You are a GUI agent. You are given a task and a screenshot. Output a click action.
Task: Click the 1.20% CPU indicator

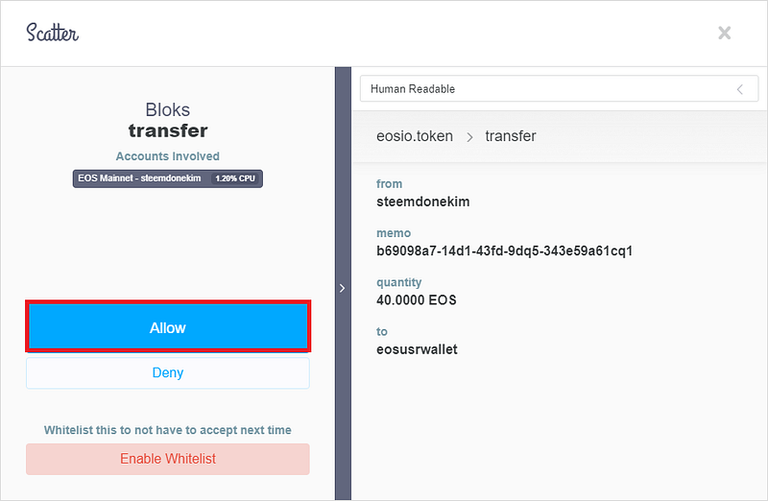(237, 178)
